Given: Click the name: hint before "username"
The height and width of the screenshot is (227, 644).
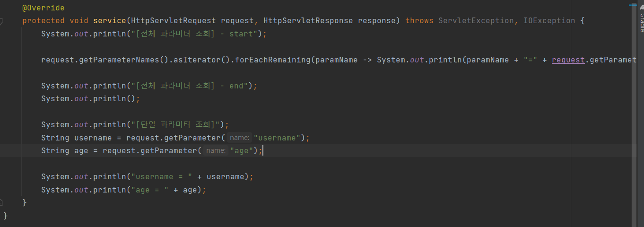Looking at the screenshot, I should click(x=239, y=138).
